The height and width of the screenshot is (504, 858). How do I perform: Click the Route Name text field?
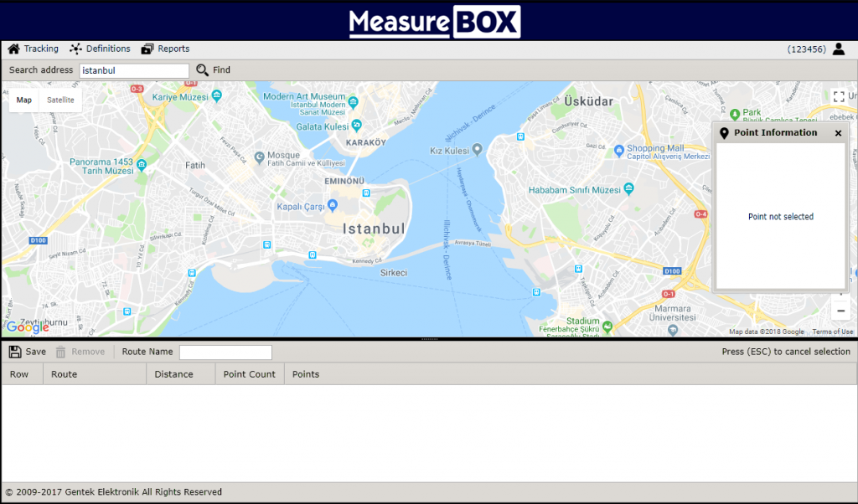[x=225, y=352]
